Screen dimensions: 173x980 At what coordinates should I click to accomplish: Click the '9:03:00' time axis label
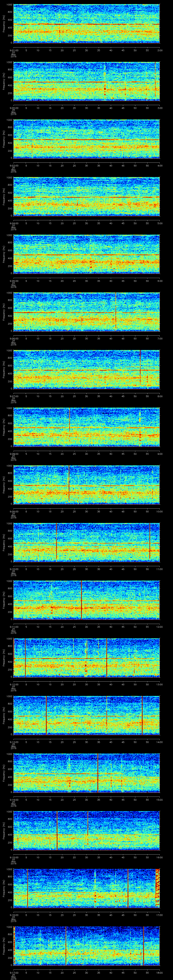click(14, 166)
